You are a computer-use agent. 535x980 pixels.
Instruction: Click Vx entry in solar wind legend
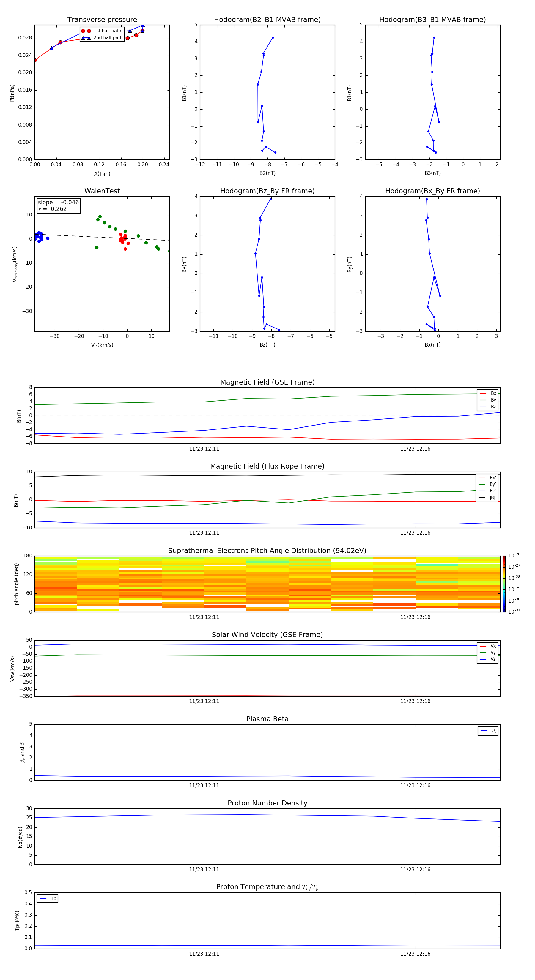tap(488, 646)
